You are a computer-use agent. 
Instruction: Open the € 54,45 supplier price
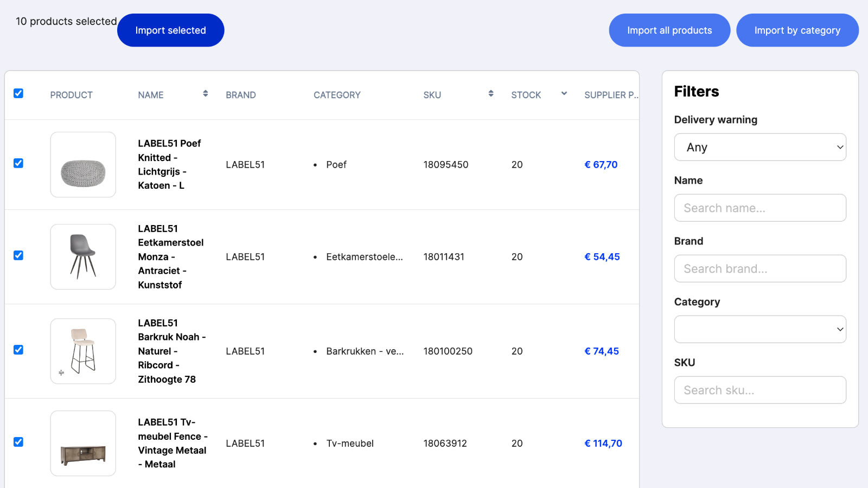602,257
